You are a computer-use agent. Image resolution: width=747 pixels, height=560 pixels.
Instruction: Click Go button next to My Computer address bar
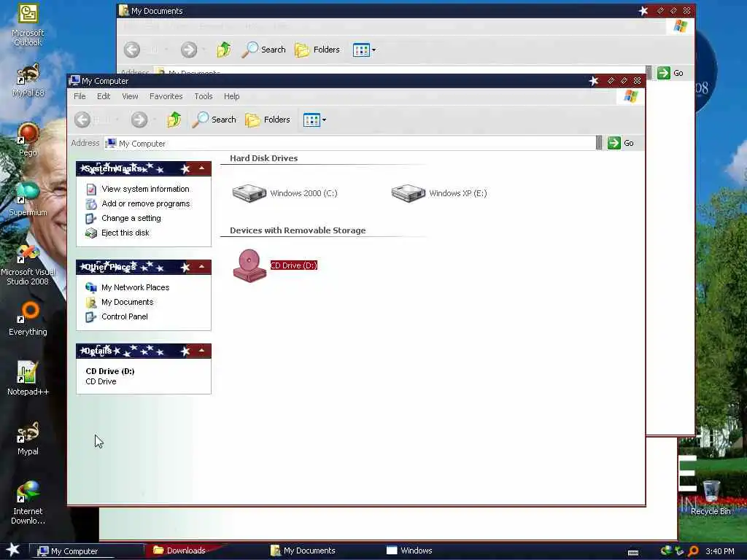click(x=621, y=143)
